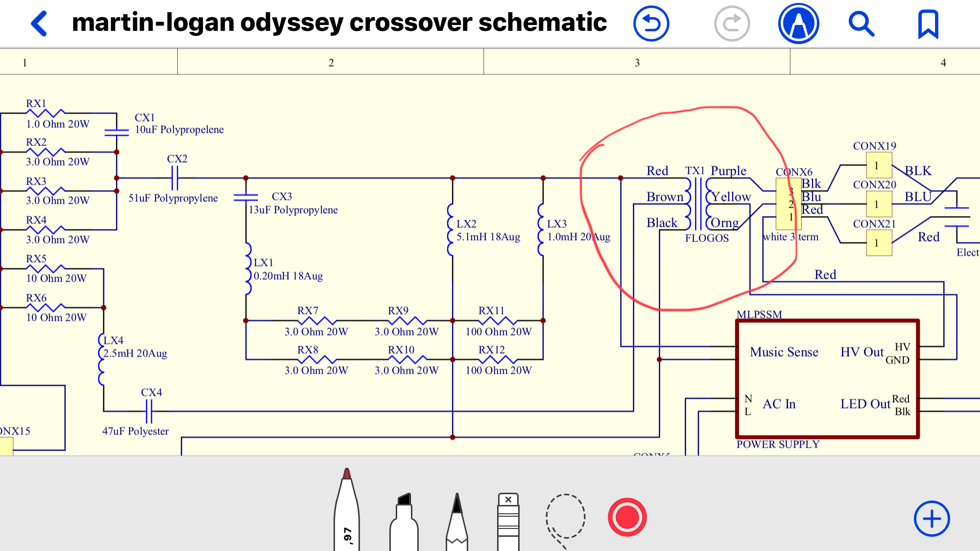Tap the RX12 100 Ohm 20W label
Screen dimensions: 980x551
click(498, 360)
